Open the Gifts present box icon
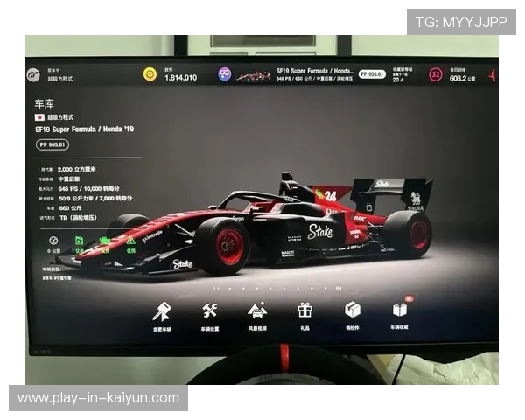 pyautogui.click(x=304, y=310)
